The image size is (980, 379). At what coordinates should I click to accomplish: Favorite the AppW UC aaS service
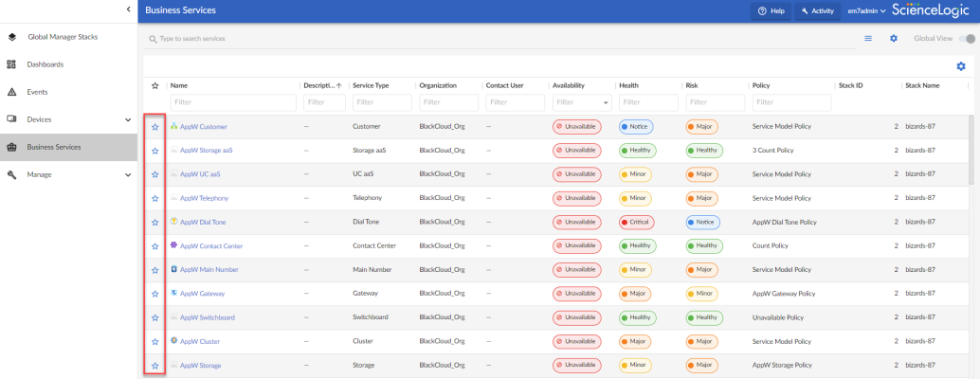click(155, 174)
